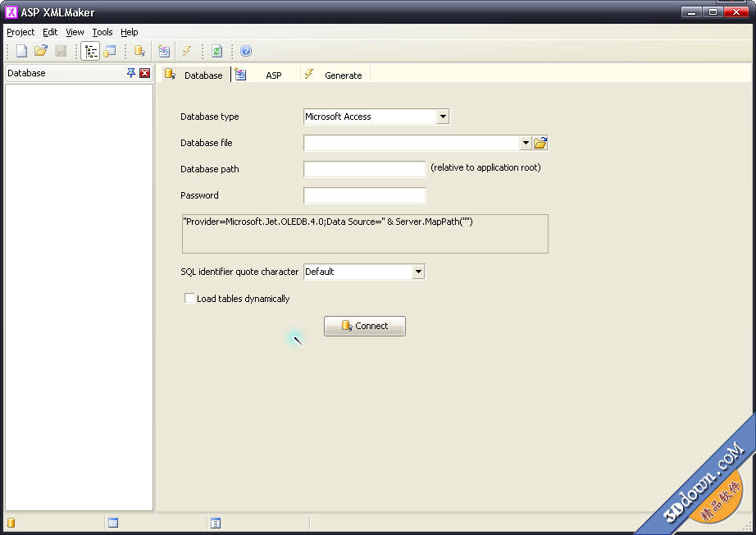Toggle the database tree view toolbar icon
756x535 pixels.
click(90, 51)
